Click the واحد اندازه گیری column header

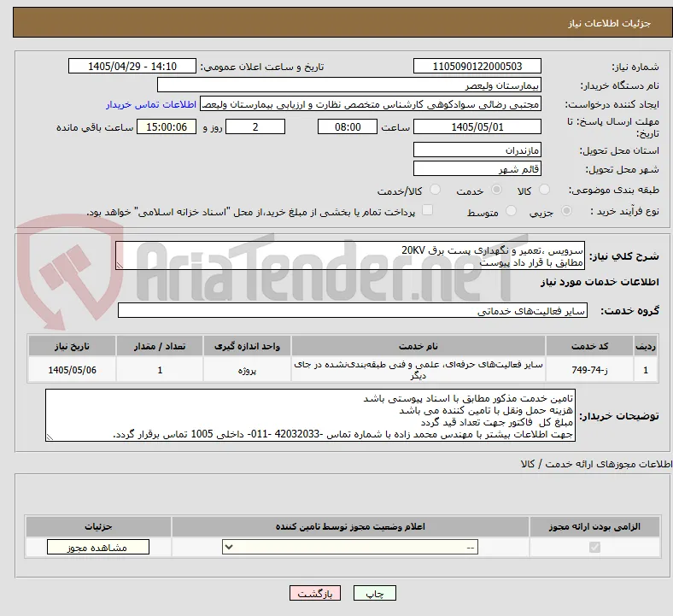247,346
